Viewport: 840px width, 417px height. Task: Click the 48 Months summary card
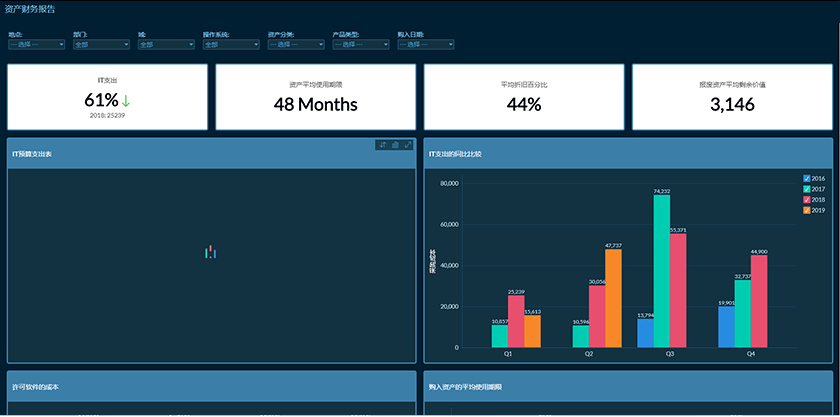pyautogui.click(x=316, y=97)
